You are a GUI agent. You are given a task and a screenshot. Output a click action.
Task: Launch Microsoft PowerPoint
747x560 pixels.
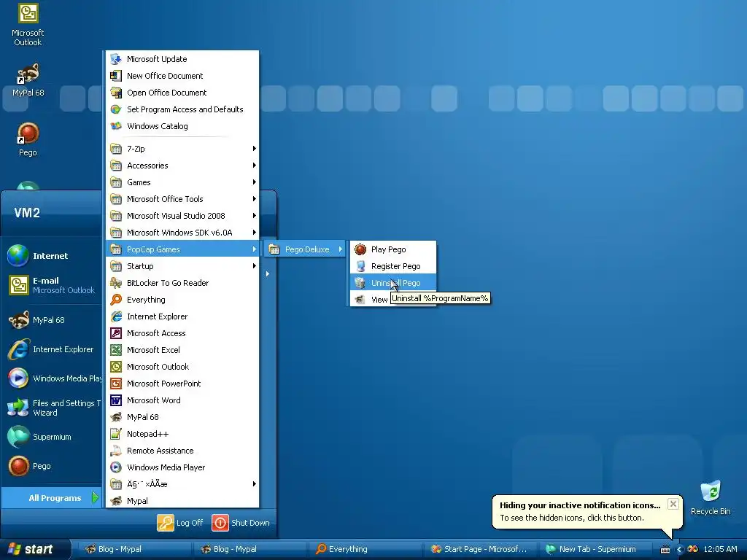pos(182,384)
